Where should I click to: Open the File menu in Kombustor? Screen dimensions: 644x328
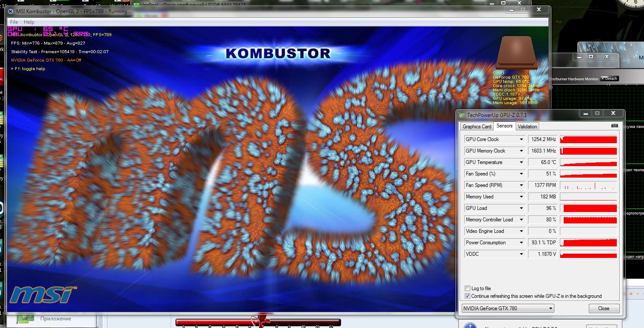pyautogui.click(x=14, y=22)
